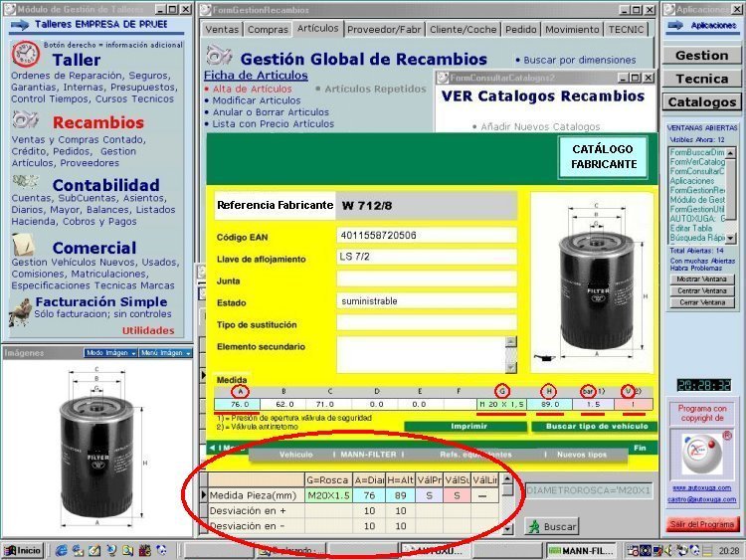The width and height of the screenshot is (746, 560).
Task: Select the Pedido tab
Action: pyautogui.click(x=521, y=30)
